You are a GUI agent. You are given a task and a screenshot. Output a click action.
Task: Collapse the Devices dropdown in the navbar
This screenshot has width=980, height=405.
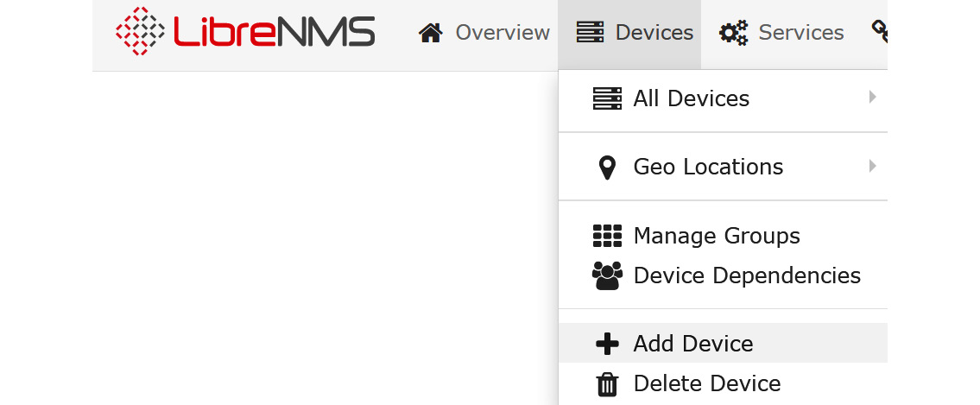click(x=629, y=35)
